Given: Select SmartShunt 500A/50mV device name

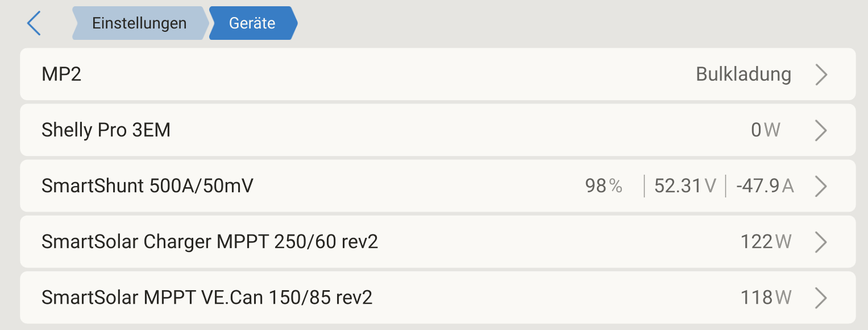Looking at the screenshot, I should point(147,186).
